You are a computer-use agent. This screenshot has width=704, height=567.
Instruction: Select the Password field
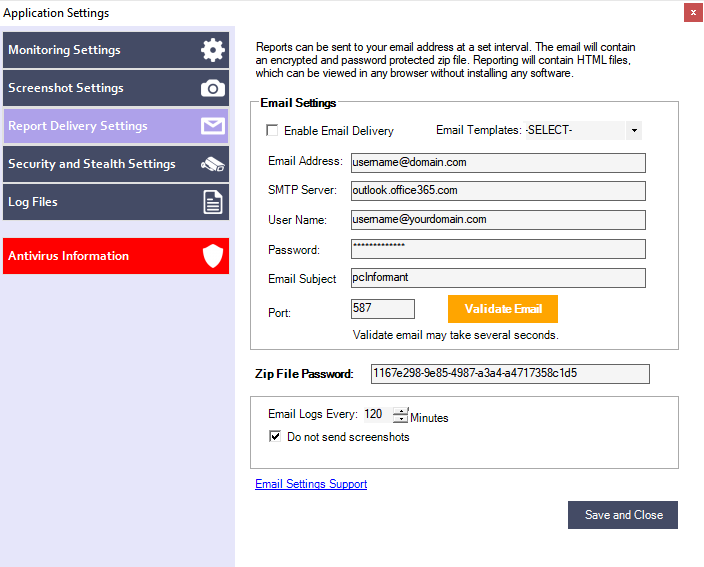coord(498,249)
